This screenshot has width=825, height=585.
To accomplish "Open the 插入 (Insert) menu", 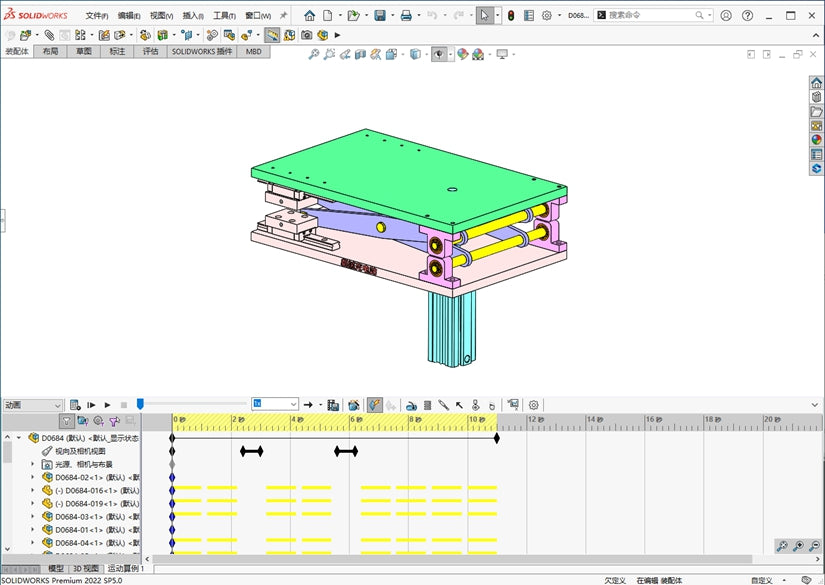I will coord(193,16).
